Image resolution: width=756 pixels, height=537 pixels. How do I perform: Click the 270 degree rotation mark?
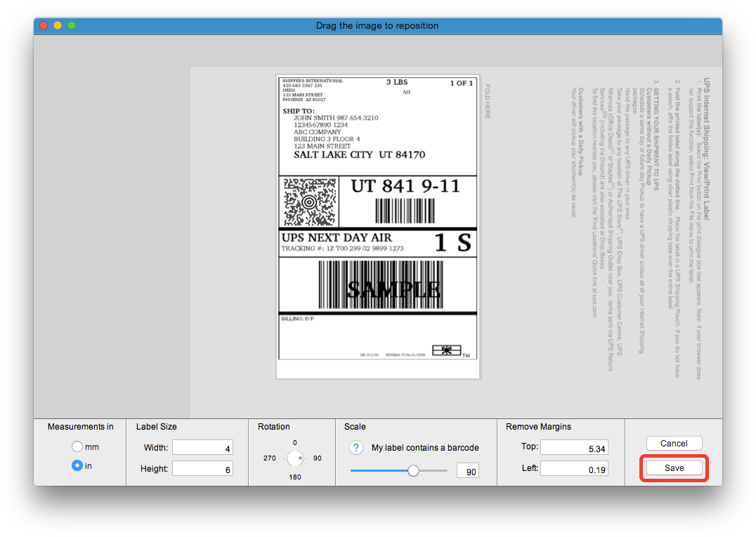270,458
